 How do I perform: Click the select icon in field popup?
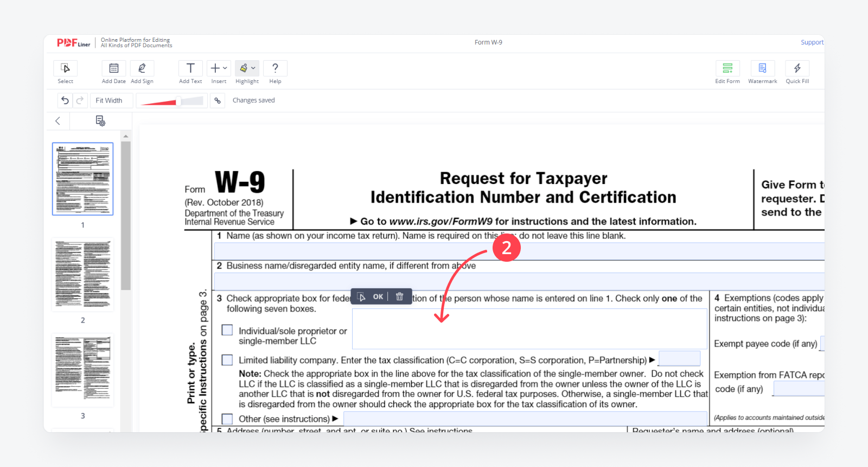(x=361, y=296)
